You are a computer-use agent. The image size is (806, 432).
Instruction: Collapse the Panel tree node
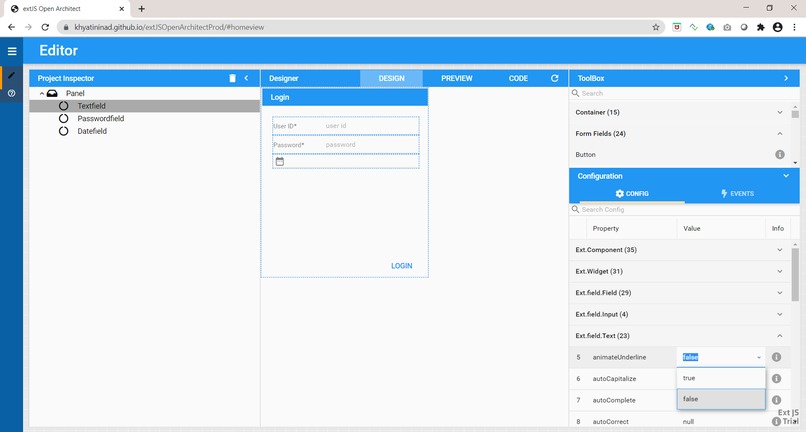point(42,94)
